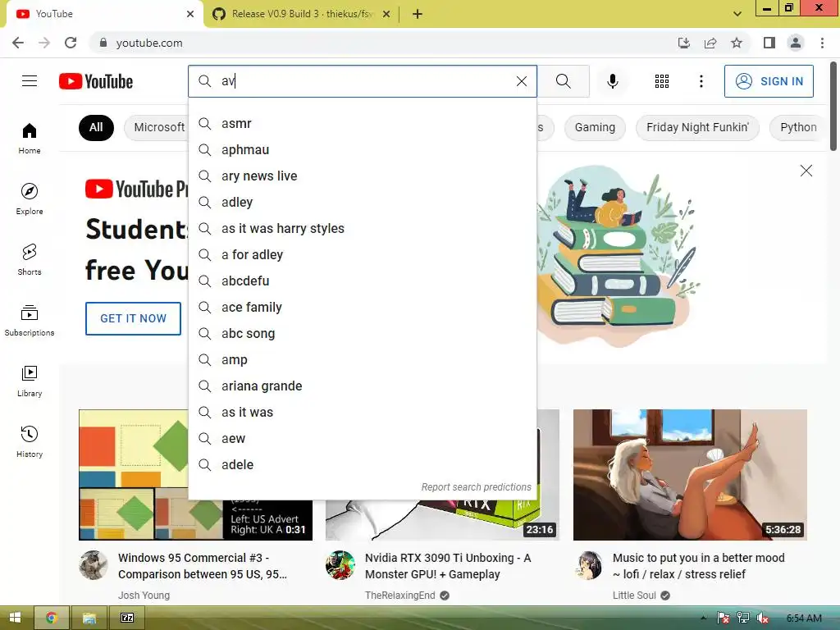Bookmark this page with the star icon
The image size is (840, 630).
[737, 43]
